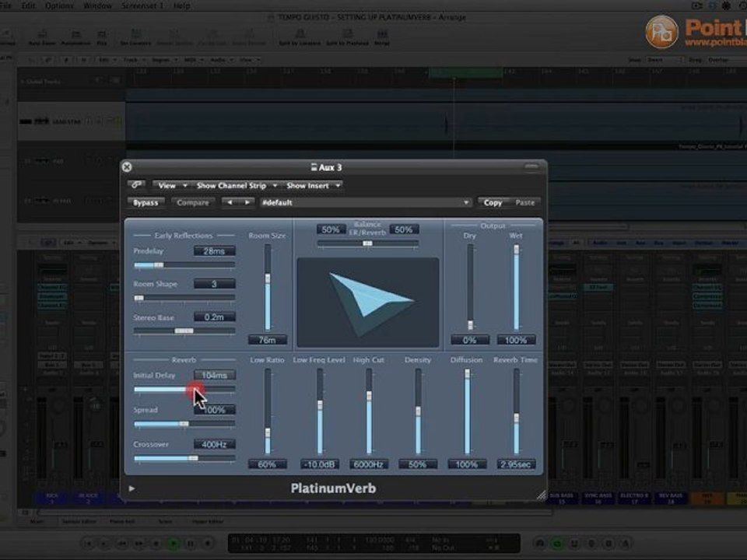Open the Help menu
This screenshot has width=747, height=560.
click(181, 5)
